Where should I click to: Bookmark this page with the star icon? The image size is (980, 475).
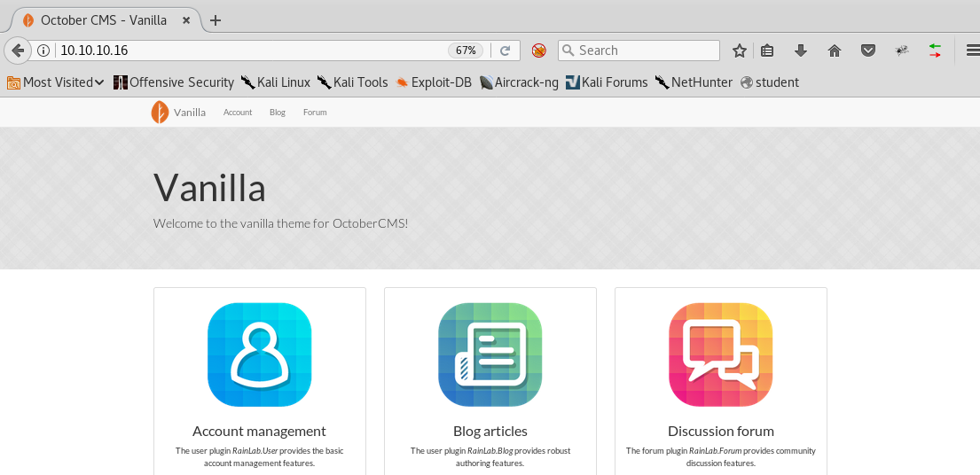(x=739, y=51)
